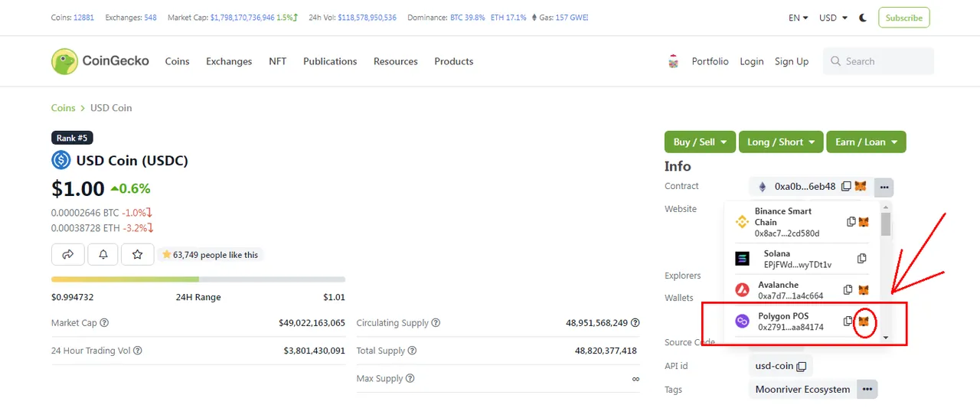
Task: Open the USD currency dropdown
Action: click(833, 18)
